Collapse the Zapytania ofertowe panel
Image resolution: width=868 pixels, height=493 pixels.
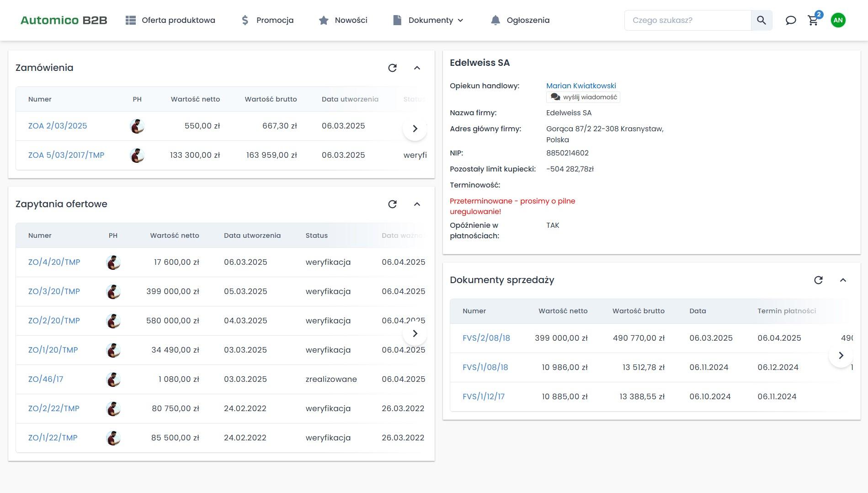click(417, 204)
